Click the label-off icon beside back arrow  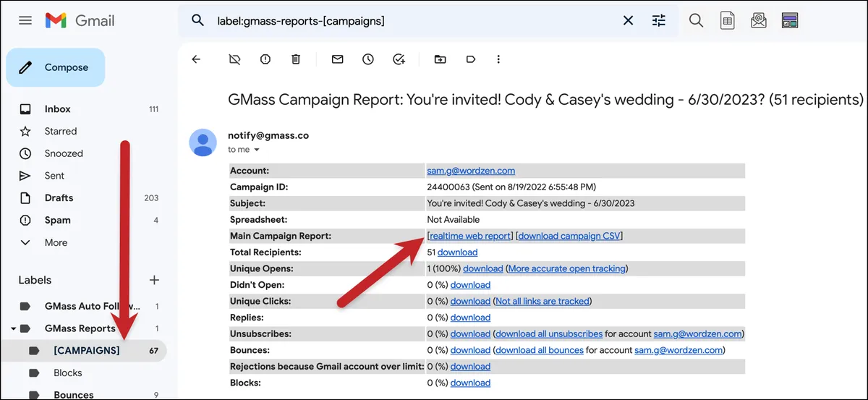[234, 59]
